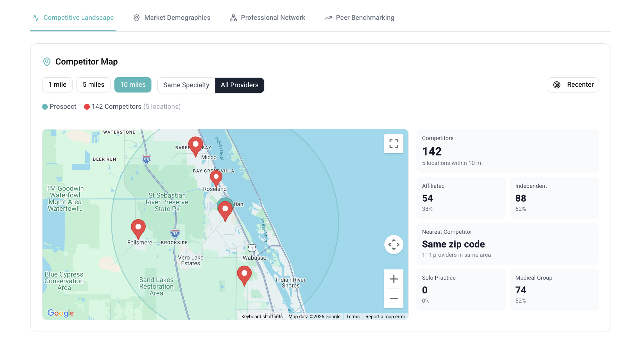Select the 1 mile radius option
644x338 pixels.
pos(57,85)
